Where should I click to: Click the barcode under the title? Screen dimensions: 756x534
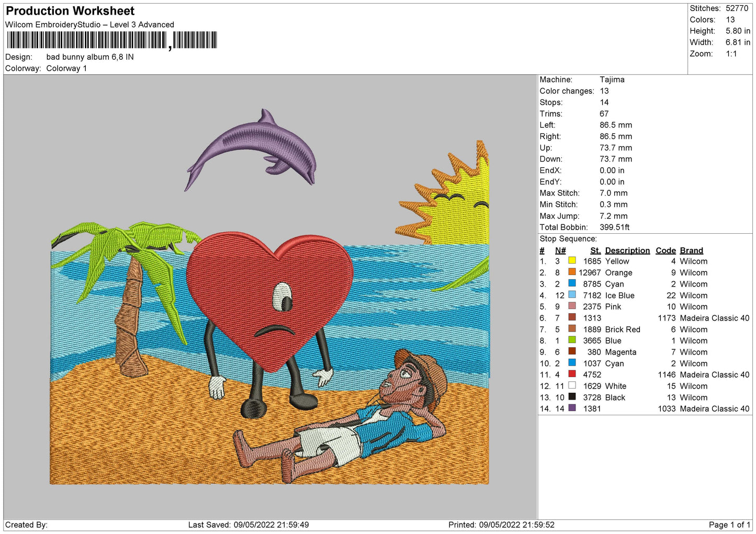[x=112, y=40]
